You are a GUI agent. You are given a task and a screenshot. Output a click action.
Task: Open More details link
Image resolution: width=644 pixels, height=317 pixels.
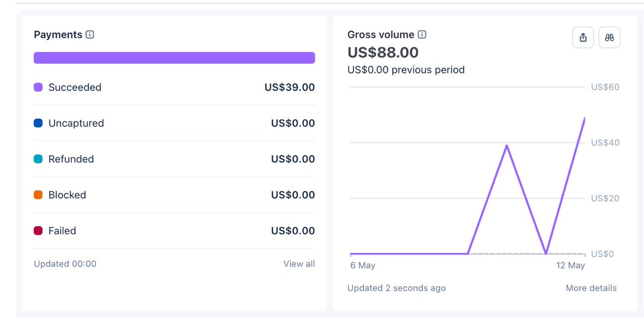click(591, 288)
